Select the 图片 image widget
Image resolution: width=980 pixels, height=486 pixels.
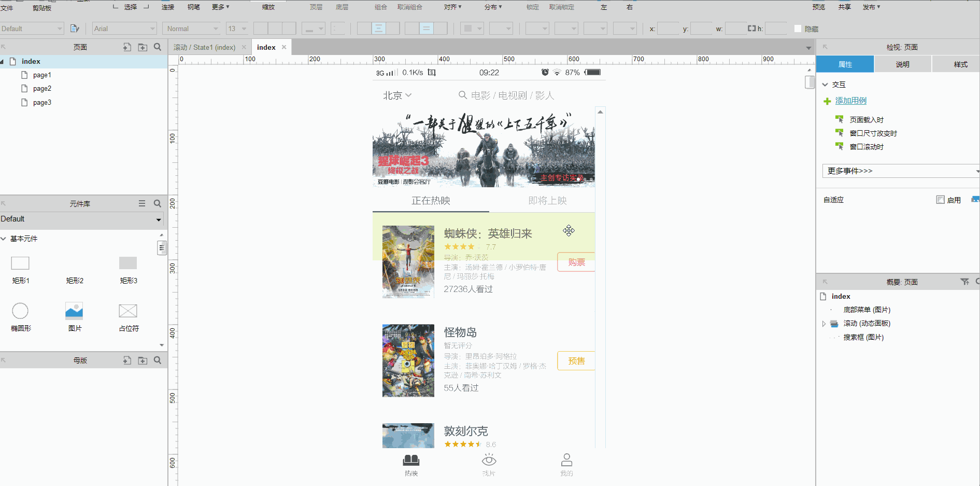coord(74,311)
